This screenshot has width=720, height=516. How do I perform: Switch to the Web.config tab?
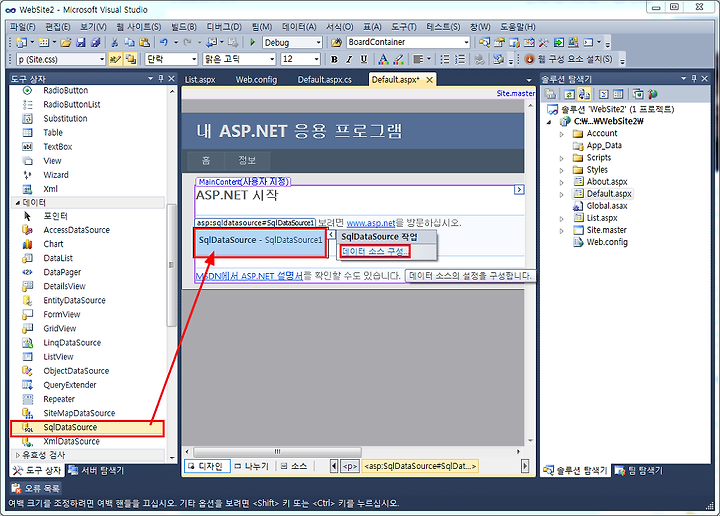point(256,80)
